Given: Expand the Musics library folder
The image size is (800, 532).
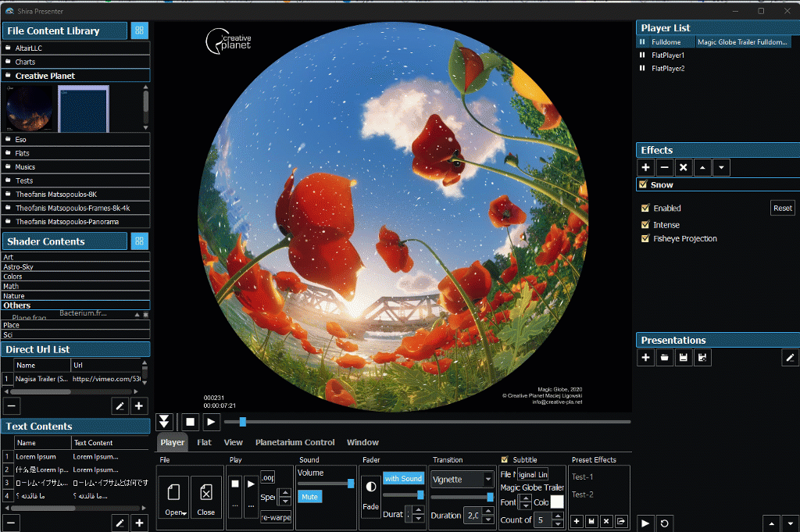Looking at the screenshot, I should [76, 167].
